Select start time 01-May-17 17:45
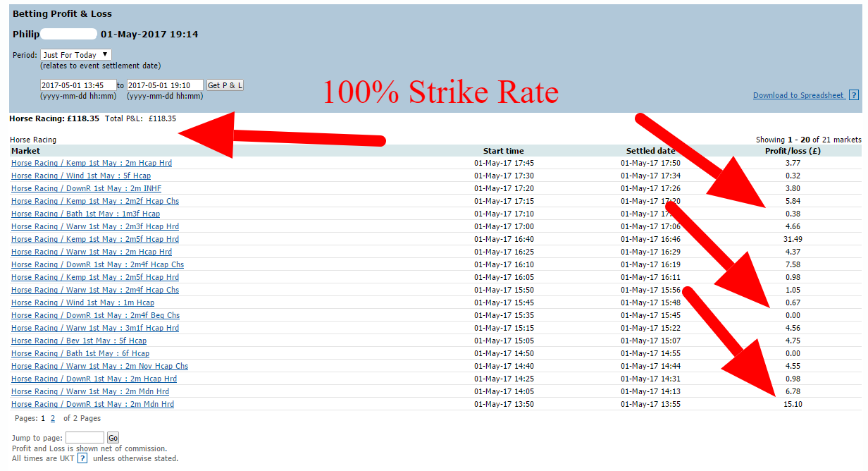The image size is (868, 471). click(x=504, y=163)
